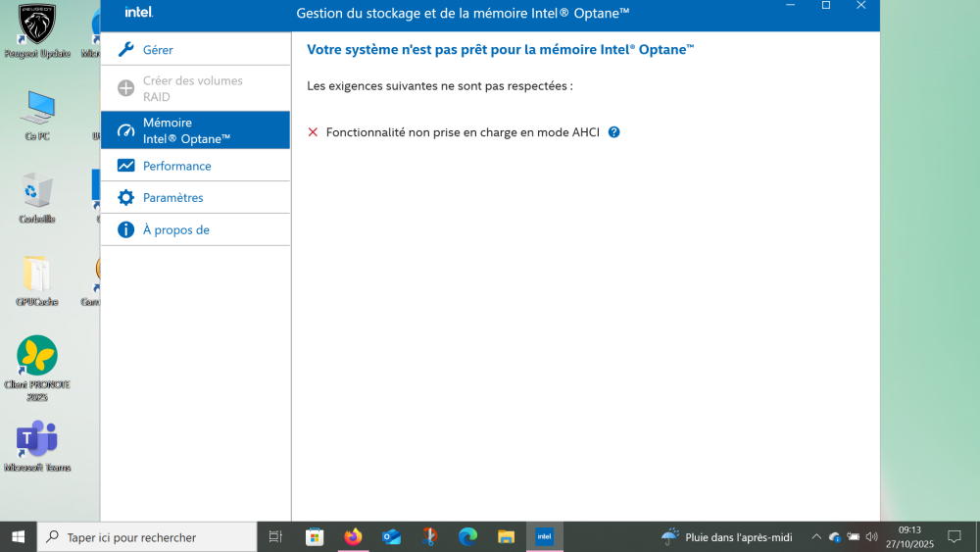
Task: Open the weather widget Pluie dans l'après-midi
Action: pos(727,537)
